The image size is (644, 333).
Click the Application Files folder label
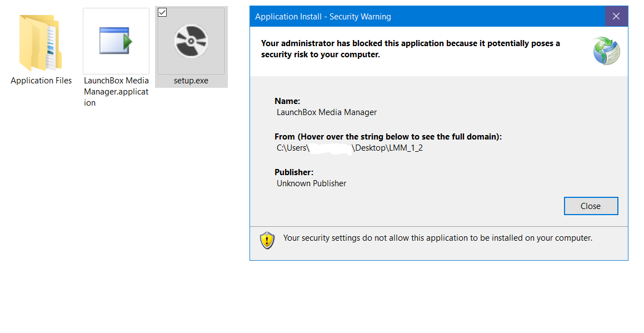41,81
